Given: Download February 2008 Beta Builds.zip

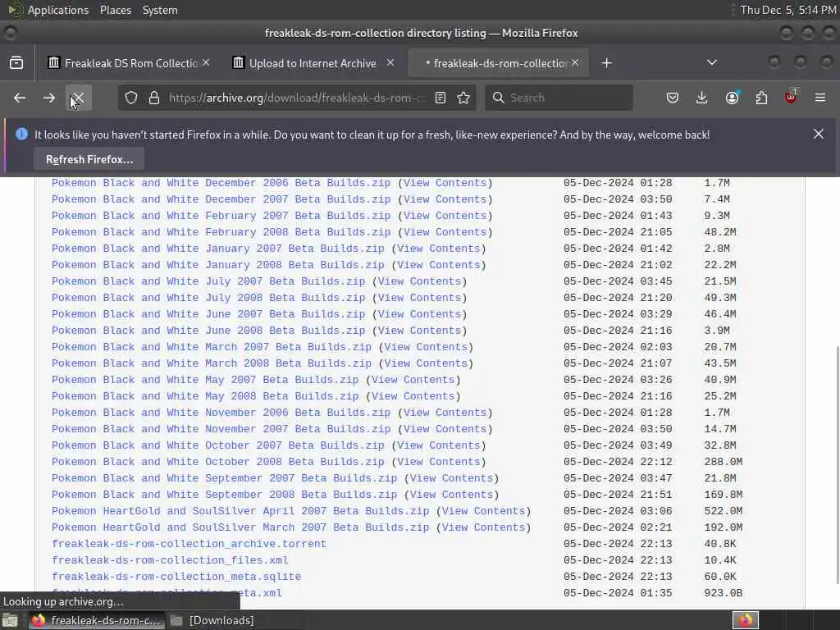Looking at the screenshot, I should tap(221, 232).
